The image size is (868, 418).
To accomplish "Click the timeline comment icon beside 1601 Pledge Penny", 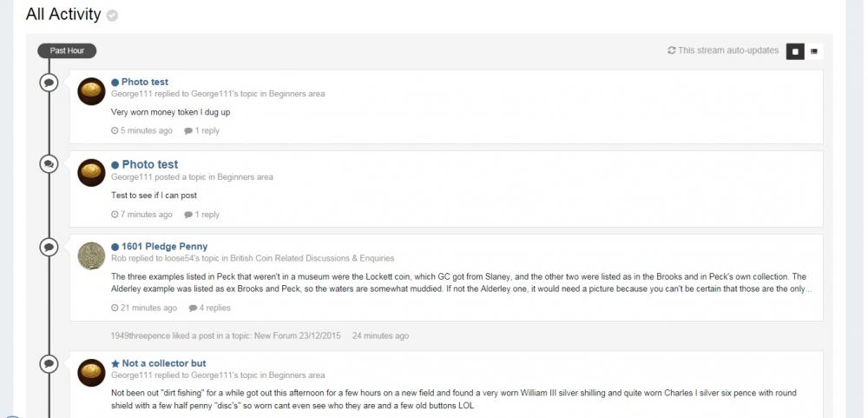I will 49,247.
